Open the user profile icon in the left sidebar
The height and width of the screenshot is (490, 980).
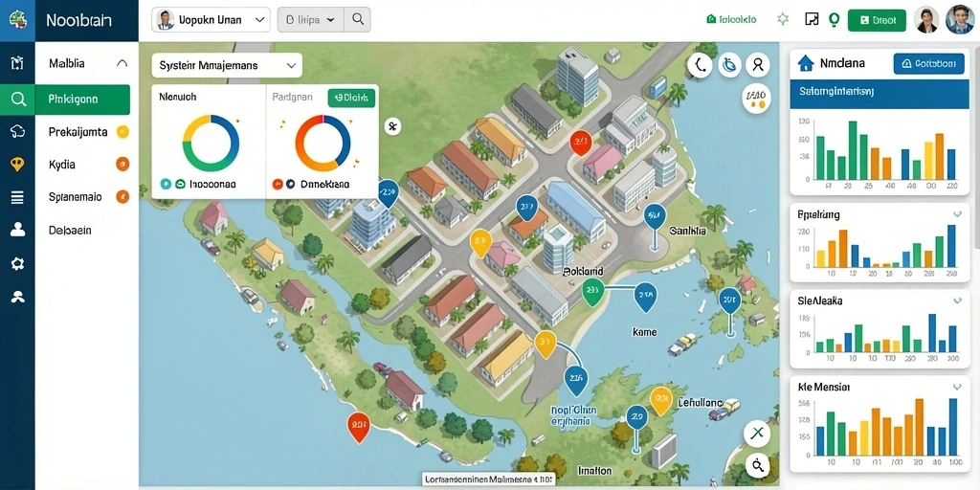pyautogui.click(x=17, y=230)
